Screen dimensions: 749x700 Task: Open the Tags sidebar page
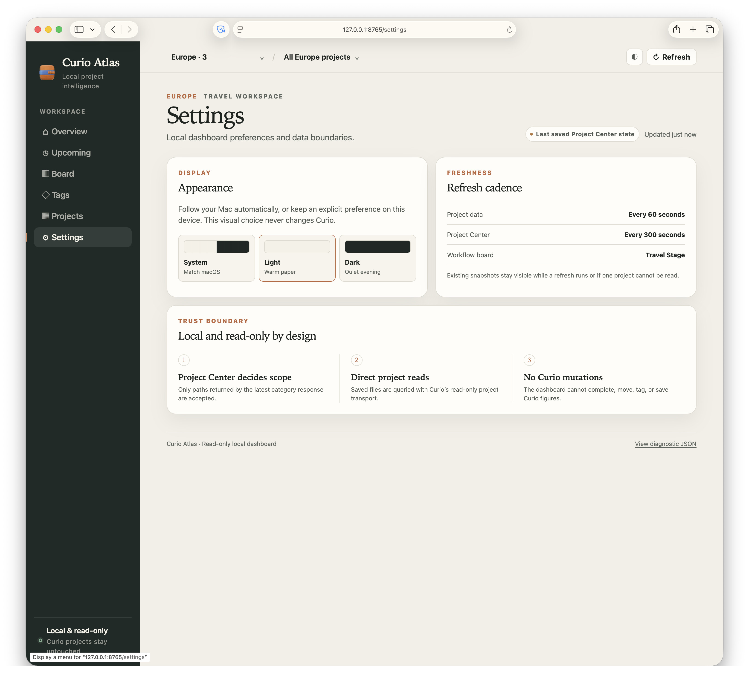82,195
